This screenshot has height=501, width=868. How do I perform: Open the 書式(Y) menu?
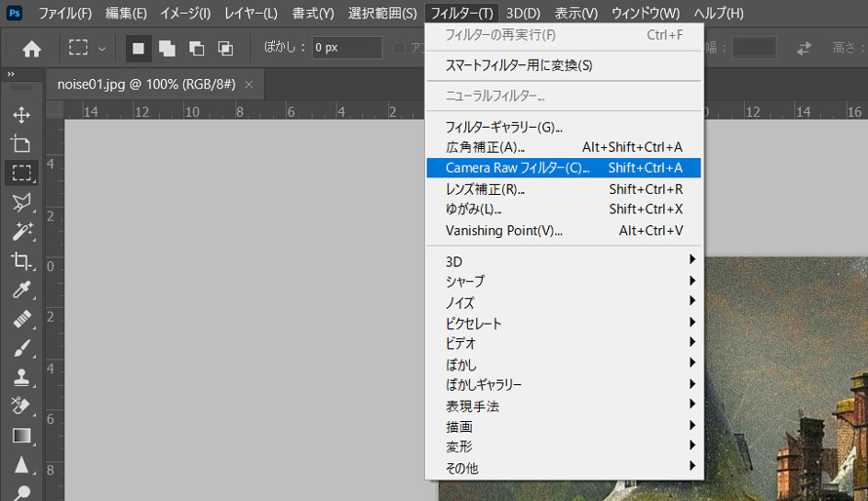pos(313,13)
